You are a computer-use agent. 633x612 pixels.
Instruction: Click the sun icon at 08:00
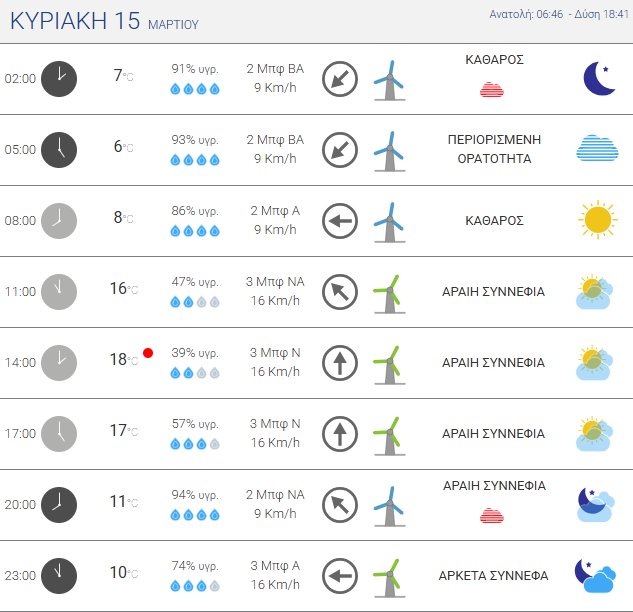pos(597,220)
